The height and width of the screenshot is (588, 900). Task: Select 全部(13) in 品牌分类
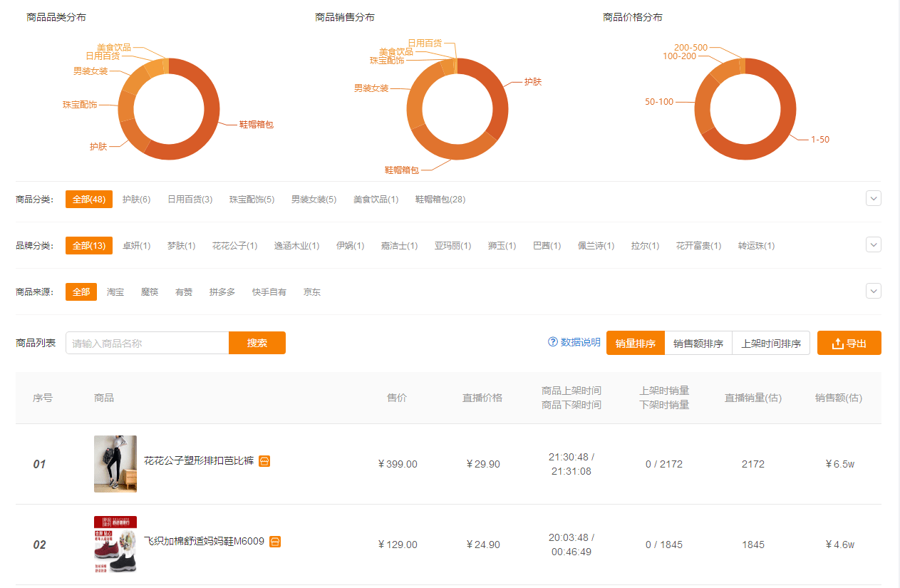pyautogui.click(x=89, y=246)
